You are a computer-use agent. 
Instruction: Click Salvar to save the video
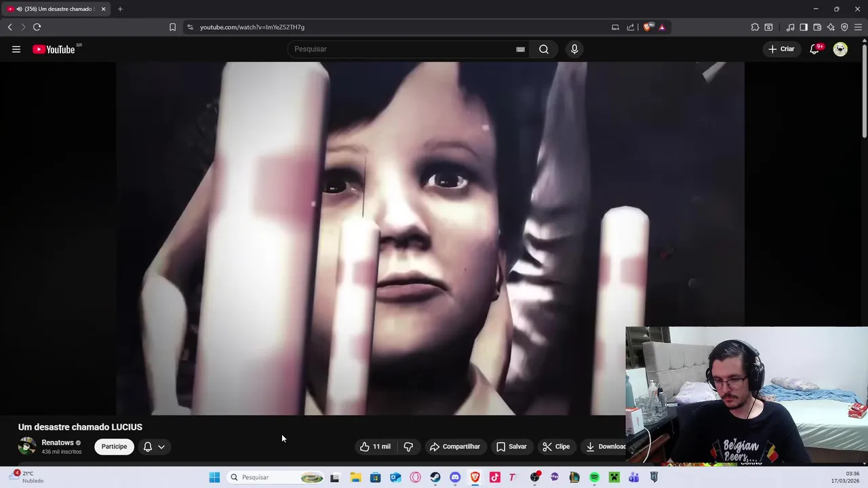511,447
